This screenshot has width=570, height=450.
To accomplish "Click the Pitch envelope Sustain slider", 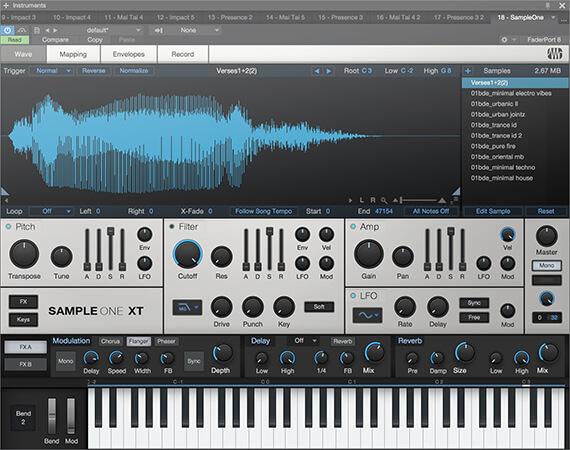I will tap(111, 249).
